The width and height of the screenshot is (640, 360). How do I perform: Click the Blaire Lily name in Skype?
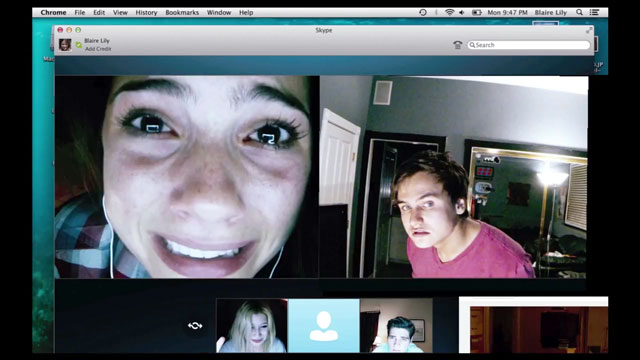pos(97,41)
